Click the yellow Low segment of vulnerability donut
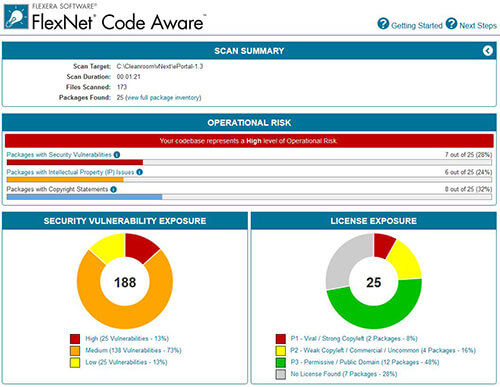This screenshot has width=500, height=387. coord(110,247)
